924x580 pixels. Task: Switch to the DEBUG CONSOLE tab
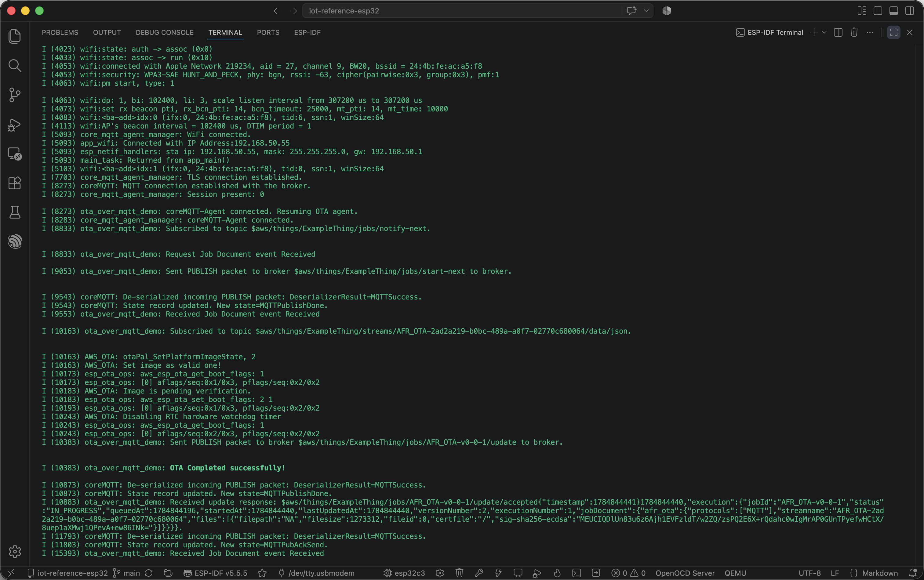165,33
